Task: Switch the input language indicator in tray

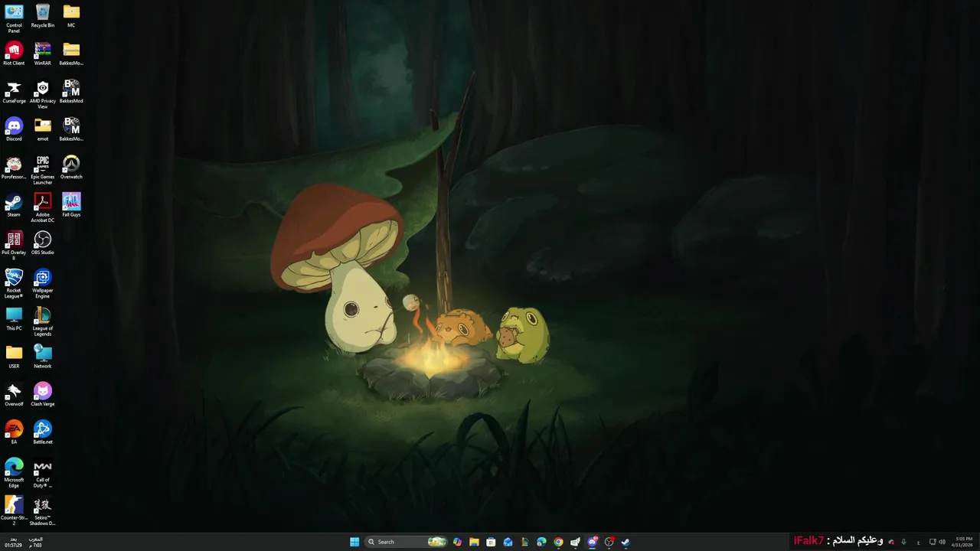Action: [918, 543]
